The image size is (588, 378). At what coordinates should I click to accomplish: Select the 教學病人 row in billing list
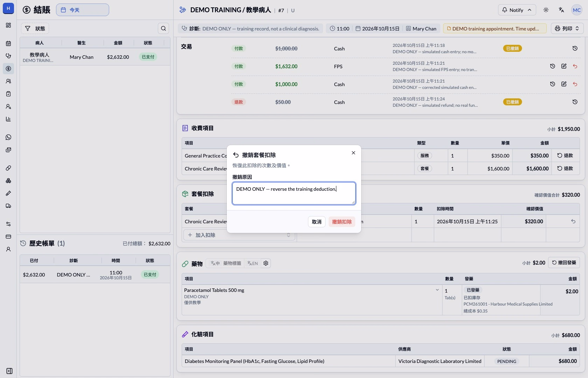pyautogui.click(x=95, y=57)
